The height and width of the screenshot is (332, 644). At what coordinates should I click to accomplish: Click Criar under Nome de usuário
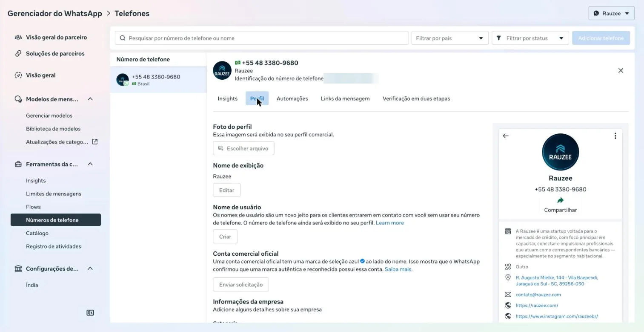(x=225, y=237)
